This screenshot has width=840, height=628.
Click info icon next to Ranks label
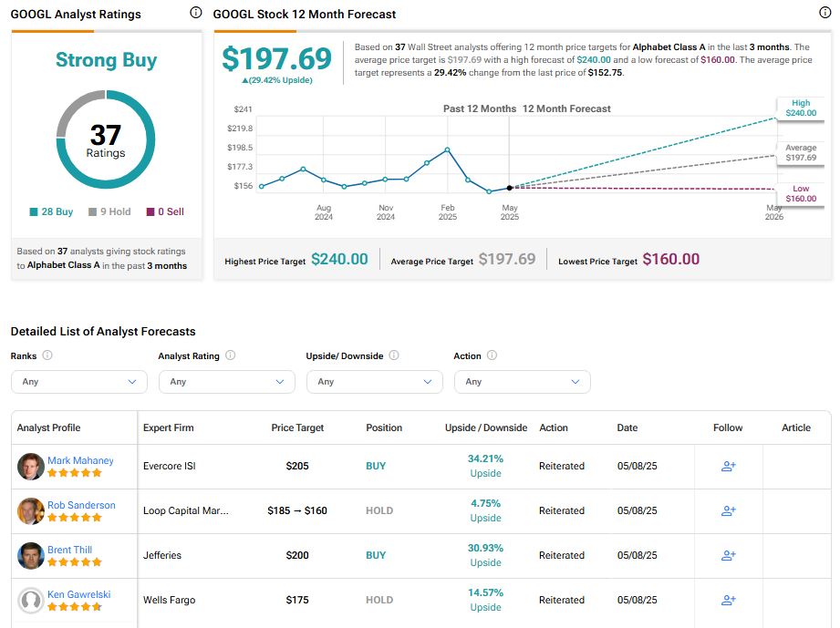coord(47,355)
